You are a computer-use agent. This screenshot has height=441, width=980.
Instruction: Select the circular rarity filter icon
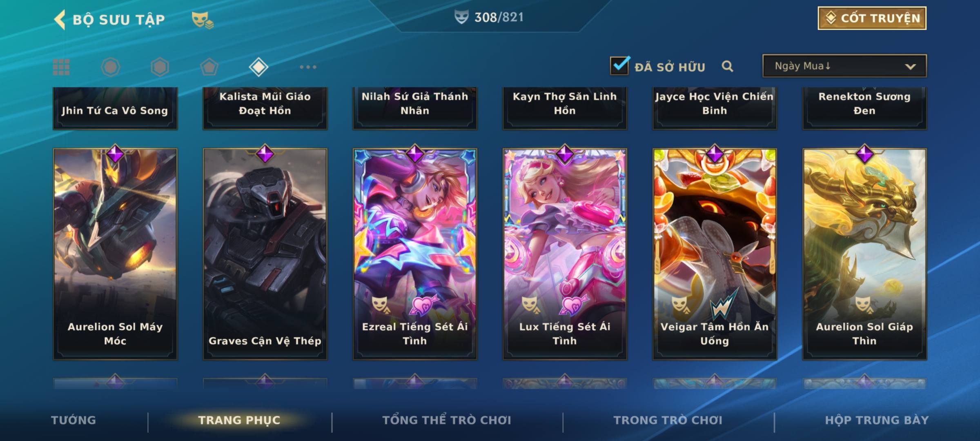pos(111,67)
